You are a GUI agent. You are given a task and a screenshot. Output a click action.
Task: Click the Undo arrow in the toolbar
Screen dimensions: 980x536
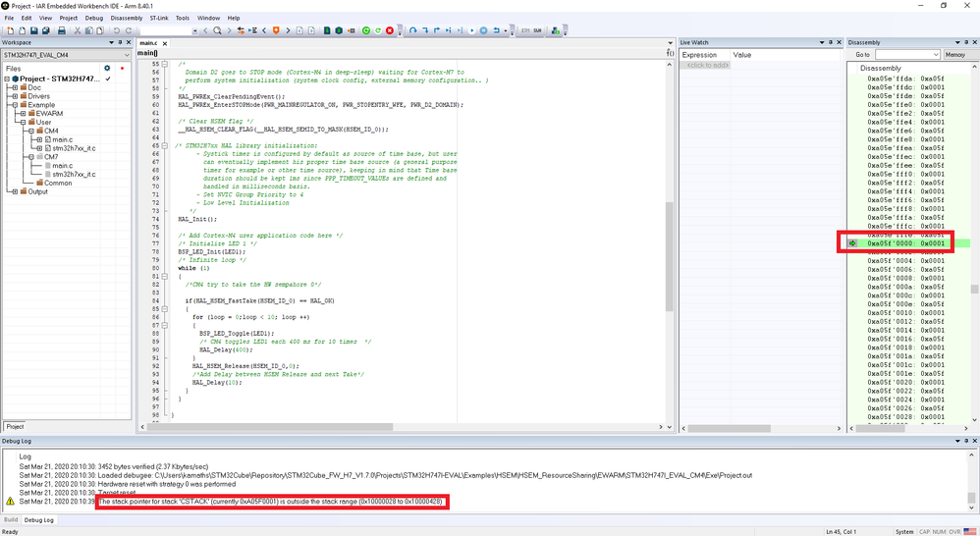click(116, 30)
